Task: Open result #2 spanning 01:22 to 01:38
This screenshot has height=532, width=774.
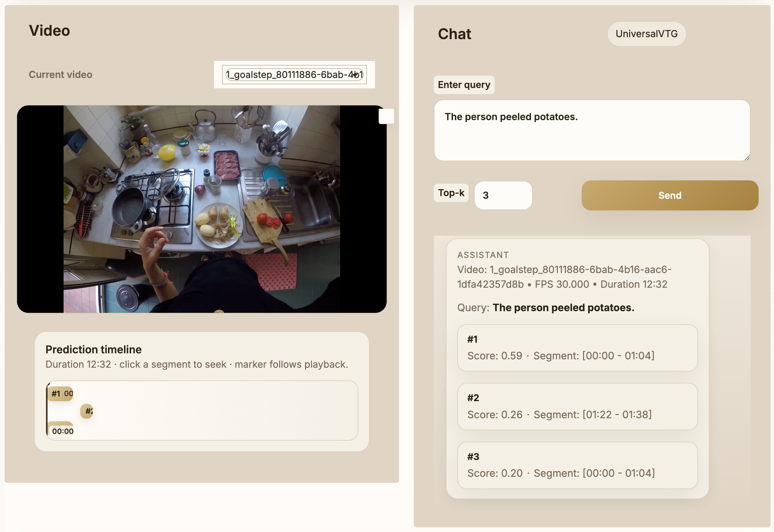Action: (578, 407)
